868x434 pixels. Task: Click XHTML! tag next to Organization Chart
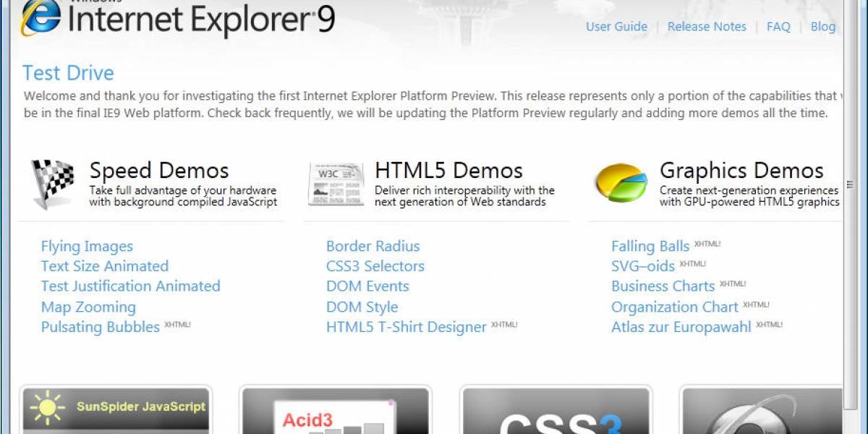coord(757,305)
